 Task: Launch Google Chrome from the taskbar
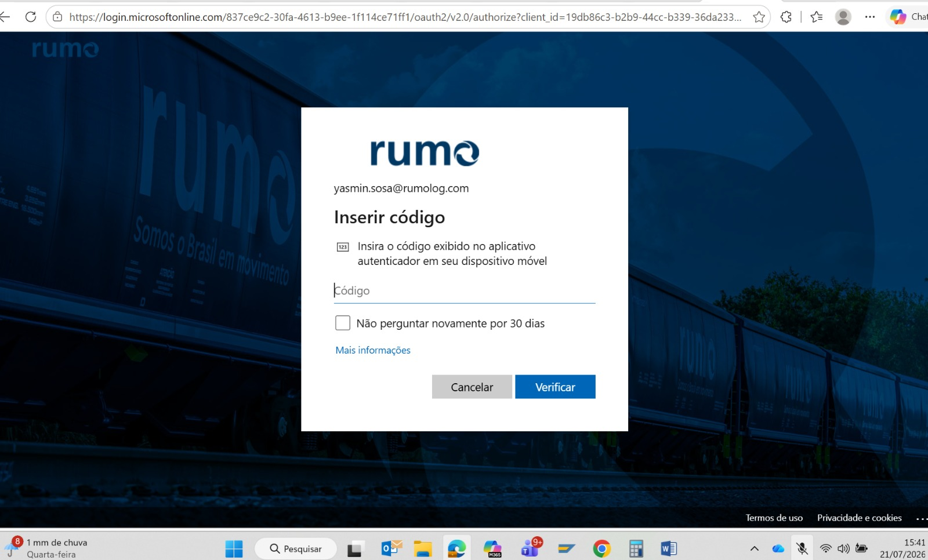601,548
